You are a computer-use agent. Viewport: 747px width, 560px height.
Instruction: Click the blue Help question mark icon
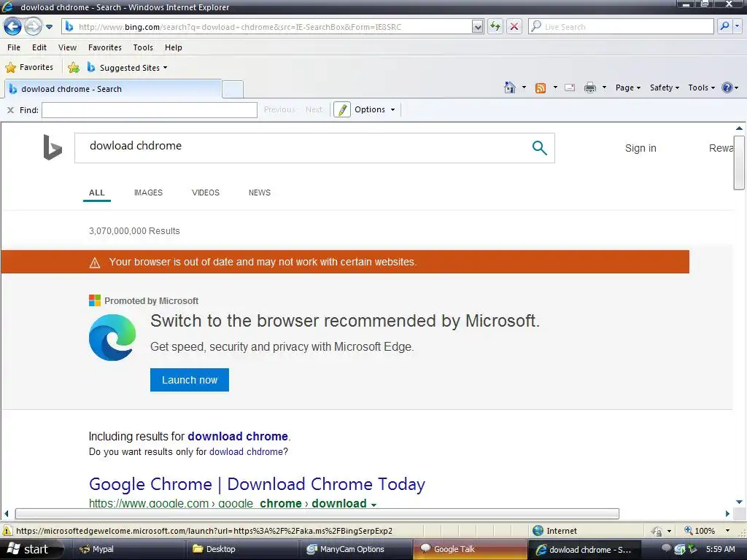(x=727, y=87)
